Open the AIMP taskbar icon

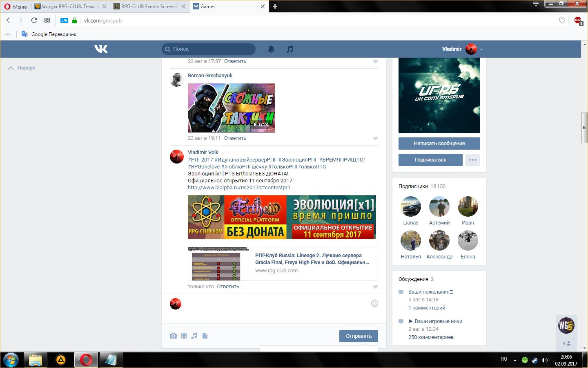coord(61,360)
